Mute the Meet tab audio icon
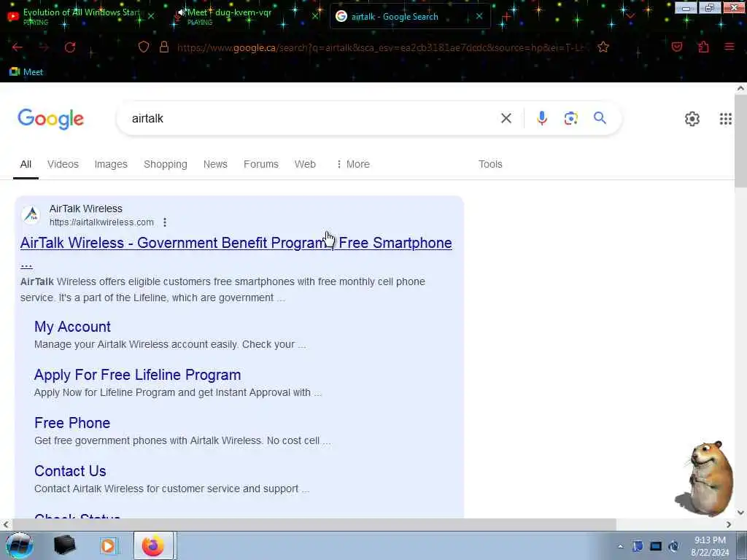Screen dimensions: 747x560 181,13
